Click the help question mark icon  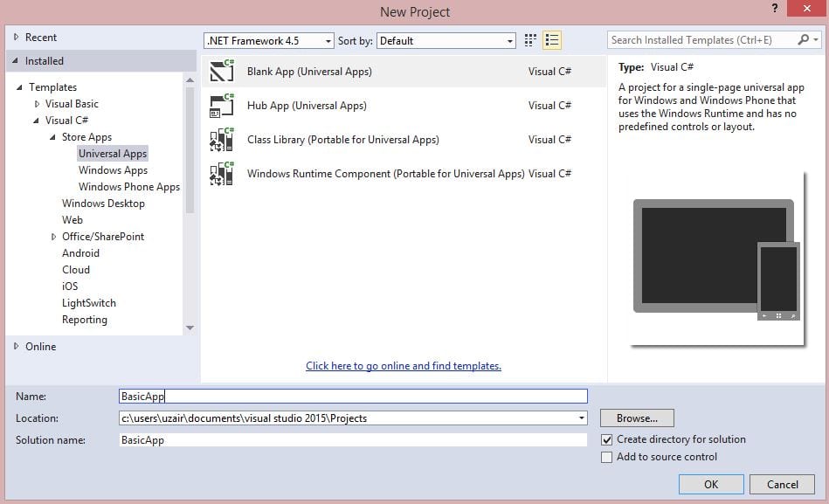774,9
